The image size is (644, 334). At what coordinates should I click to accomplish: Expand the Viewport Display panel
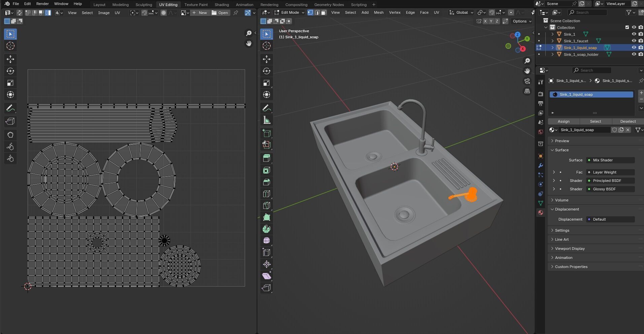570,249
